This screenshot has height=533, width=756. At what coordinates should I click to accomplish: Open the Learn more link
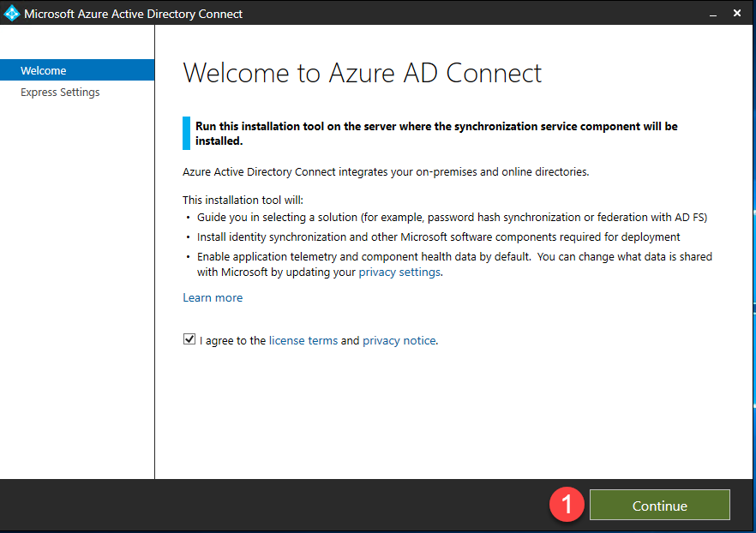(x=213, y=297)
